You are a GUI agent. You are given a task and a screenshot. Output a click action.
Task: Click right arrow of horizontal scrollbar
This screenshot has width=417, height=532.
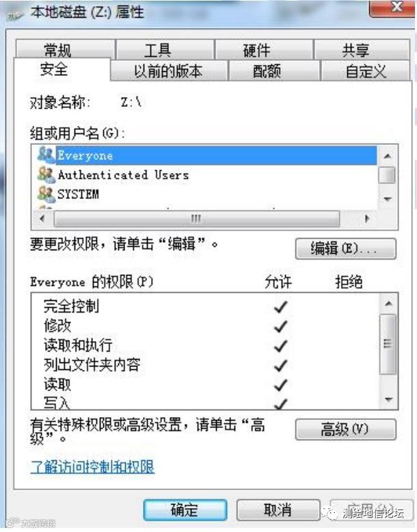[x=368, y=219]
